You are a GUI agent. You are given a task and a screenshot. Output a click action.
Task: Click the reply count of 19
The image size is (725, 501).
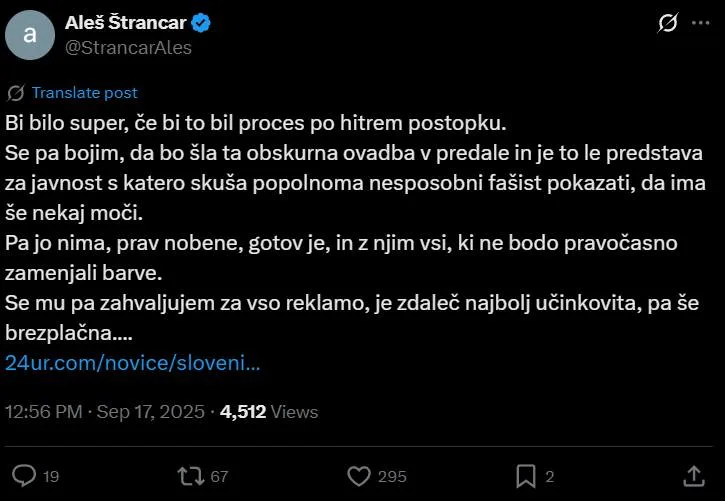53,477
